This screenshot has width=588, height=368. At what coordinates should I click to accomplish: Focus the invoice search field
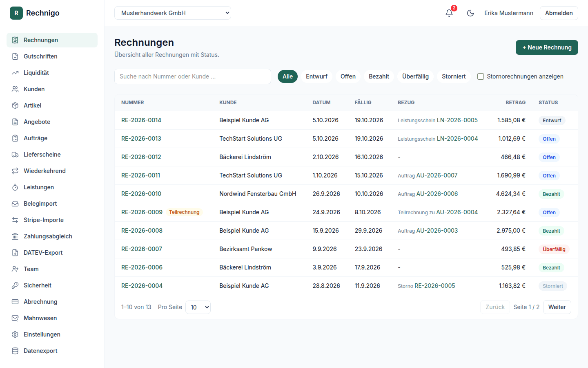[x=193, y=76]
